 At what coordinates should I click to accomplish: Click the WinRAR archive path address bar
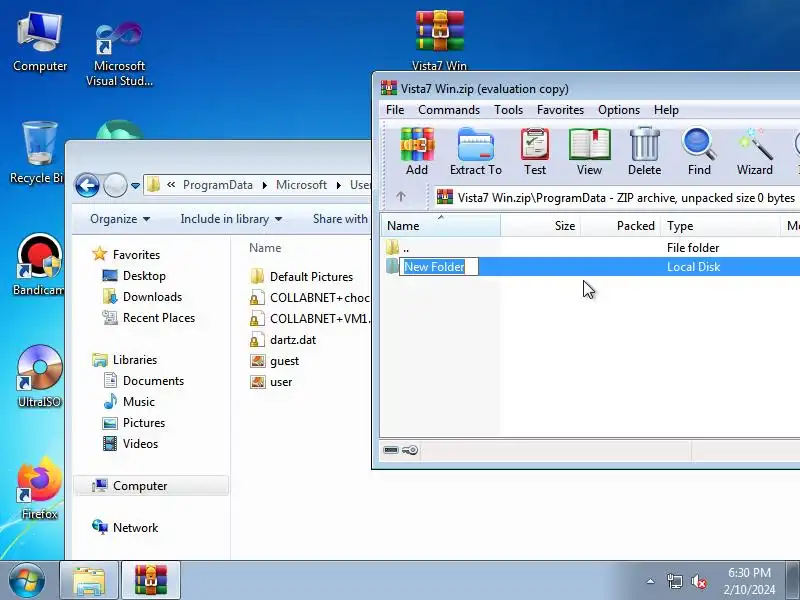click(617, 197)
